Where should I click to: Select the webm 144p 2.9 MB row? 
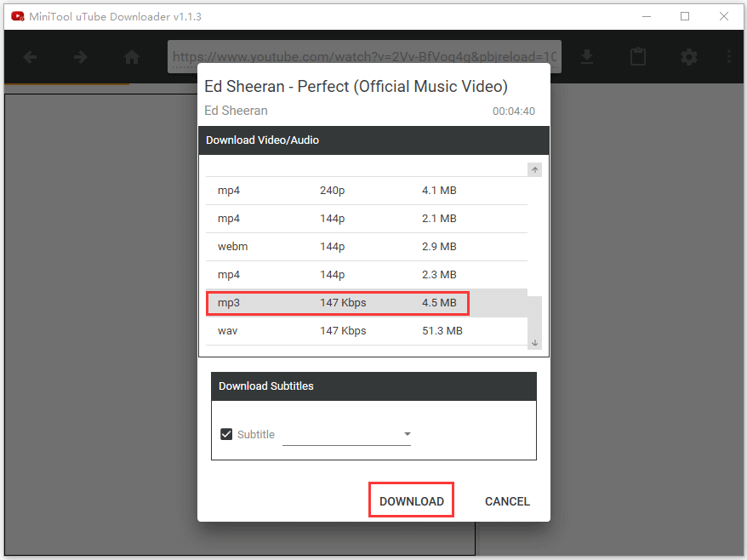[367, 247]
